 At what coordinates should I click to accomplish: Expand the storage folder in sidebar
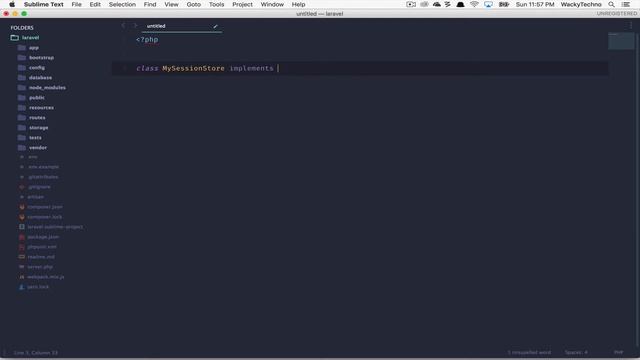coord(39,128)
